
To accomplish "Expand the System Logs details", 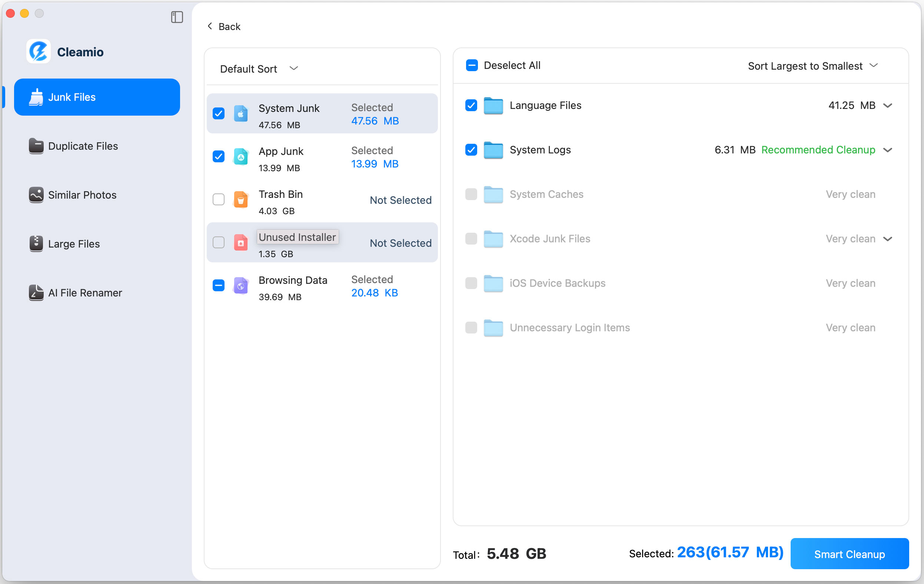I will click(888, 150).
